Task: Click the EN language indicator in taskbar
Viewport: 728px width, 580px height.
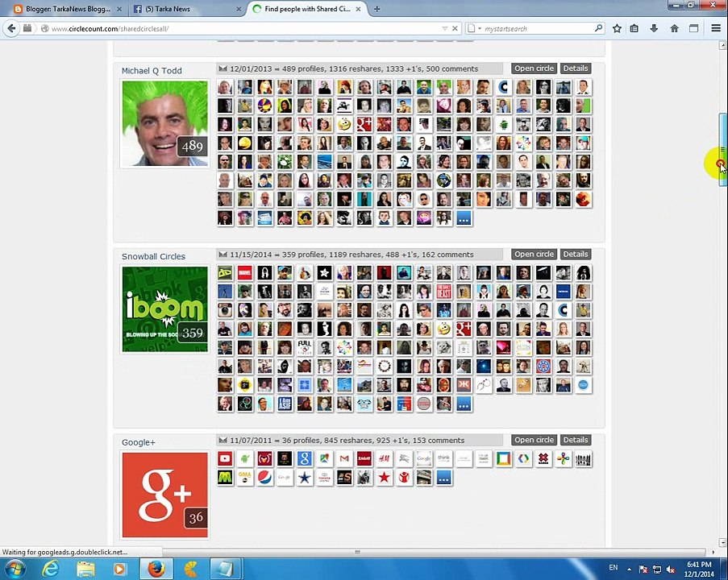Action: 614,567
